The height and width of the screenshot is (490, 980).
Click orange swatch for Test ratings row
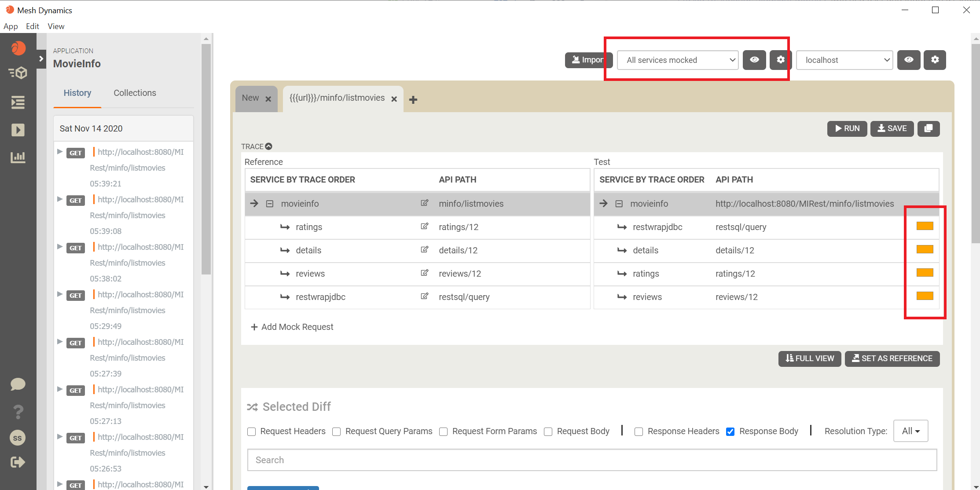pos(925,273)
